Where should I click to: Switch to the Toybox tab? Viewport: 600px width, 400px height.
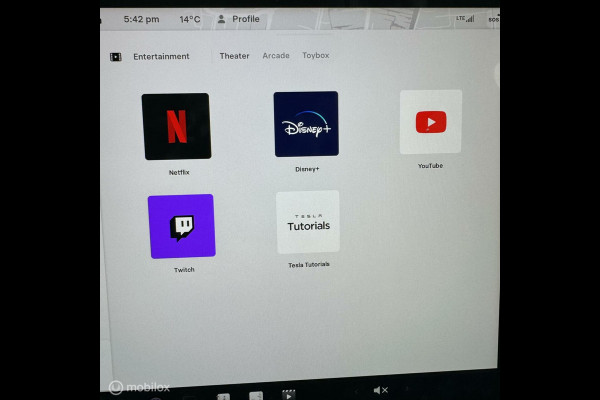pos(316,55)
